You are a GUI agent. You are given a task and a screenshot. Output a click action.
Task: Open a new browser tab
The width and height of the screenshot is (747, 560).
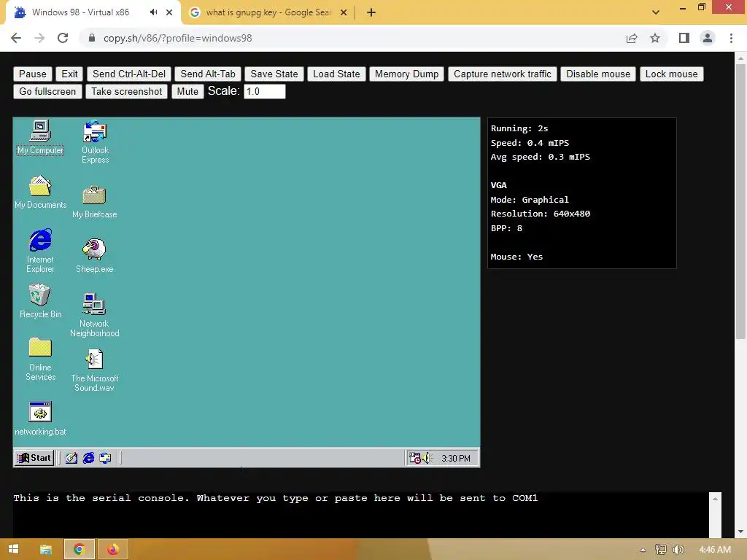[371, 12]
